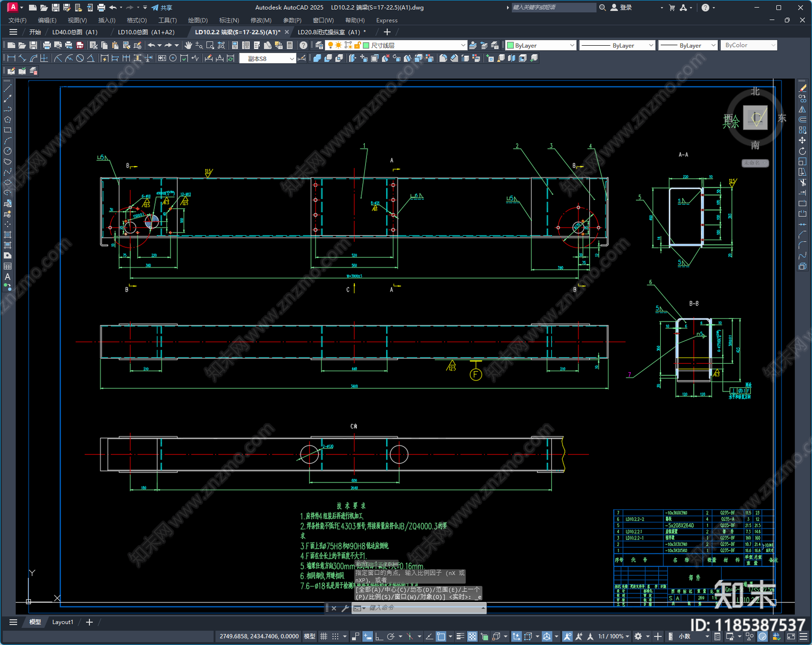Open the 文件(F) menu
Screen dimensions: 812x645
click(18, 20)
